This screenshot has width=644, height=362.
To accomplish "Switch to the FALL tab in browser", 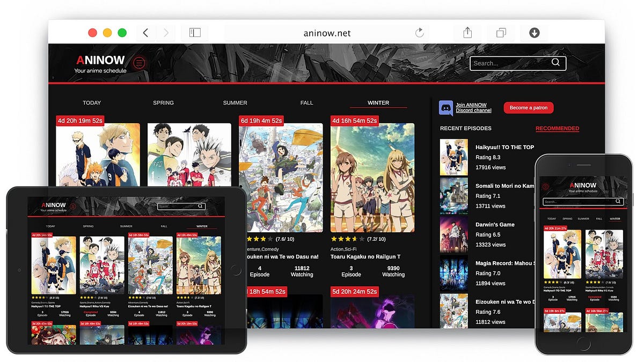I will coord(306,102).
